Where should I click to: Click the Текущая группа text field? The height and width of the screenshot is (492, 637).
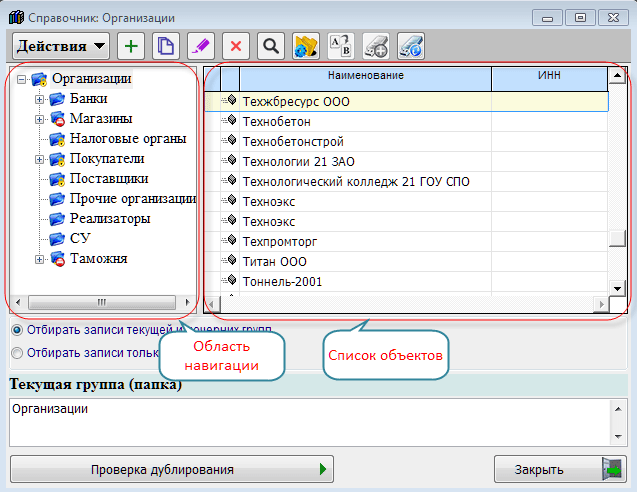pyautogui.click(x=310, y=423)
